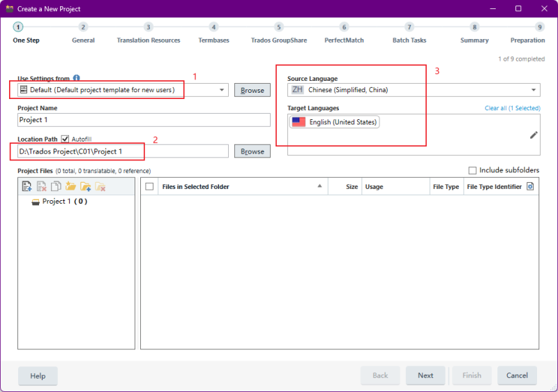Click the file type settings icon in header
558x392 pixels.
[x=530, y=186]
